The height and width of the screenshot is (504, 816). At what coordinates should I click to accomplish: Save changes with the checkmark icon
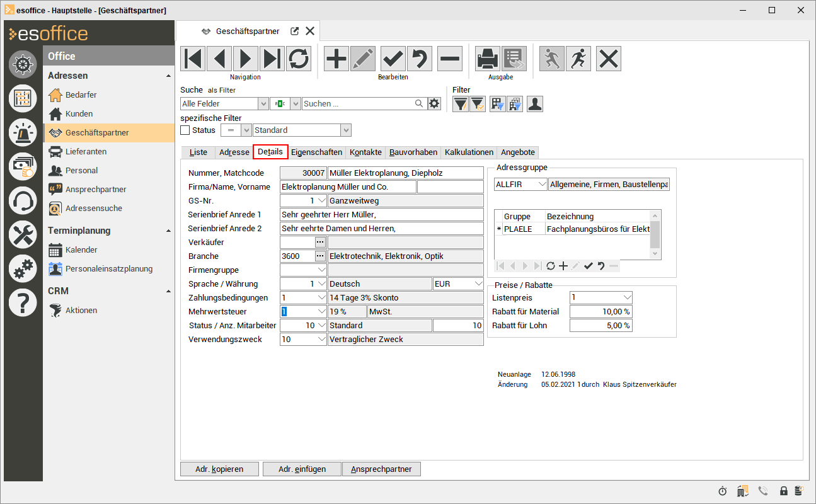coord(394,59)
